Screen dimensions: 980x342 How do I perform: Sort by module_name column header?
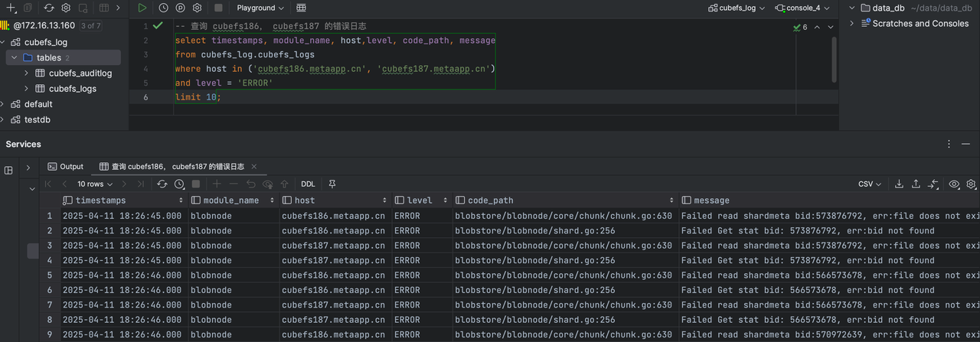coord(233,200)
